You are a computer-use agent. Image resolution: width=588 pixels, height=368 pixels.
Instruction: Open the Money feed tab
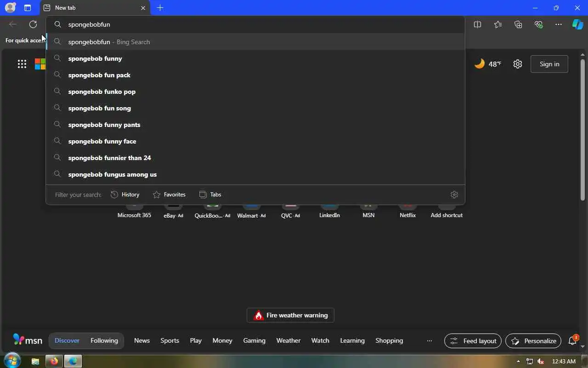[x=222, y=340]
